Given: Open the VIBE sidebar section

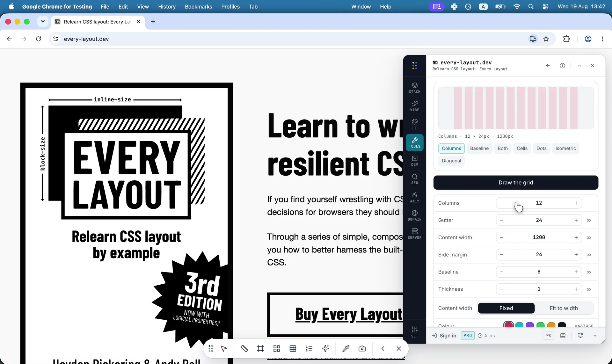Looking at the screenshot, I should click(x=414, y=106).
